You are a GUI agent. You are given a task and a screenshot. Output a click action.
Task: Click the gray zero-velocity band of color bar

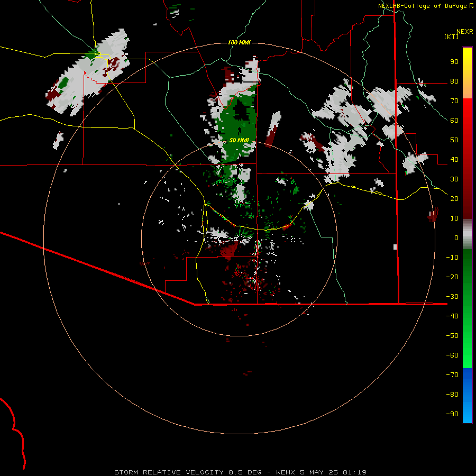coord(467,234)
